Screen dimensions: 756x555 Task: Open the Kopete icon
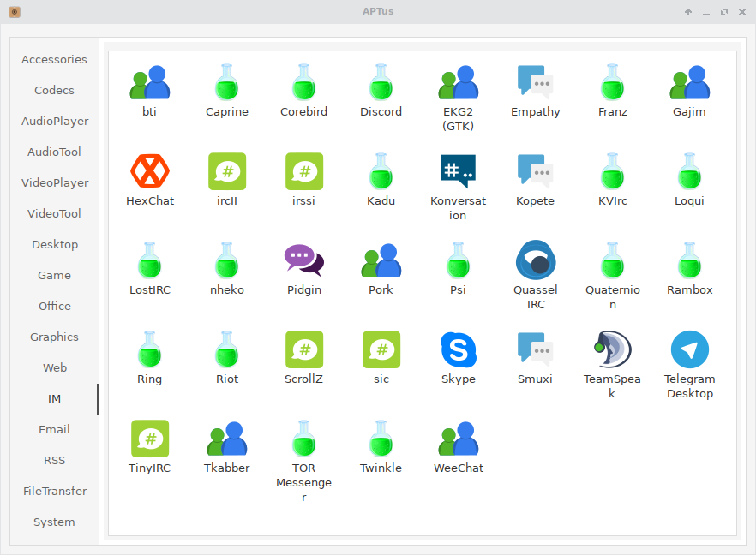click(x=535, y=170)
